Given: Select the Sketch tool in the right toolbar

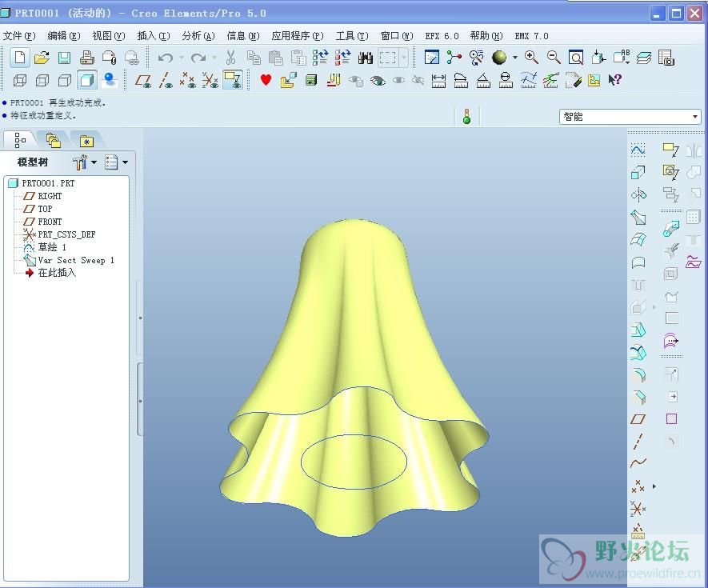Looking at the screenshot, I should [x=638, y=150].
